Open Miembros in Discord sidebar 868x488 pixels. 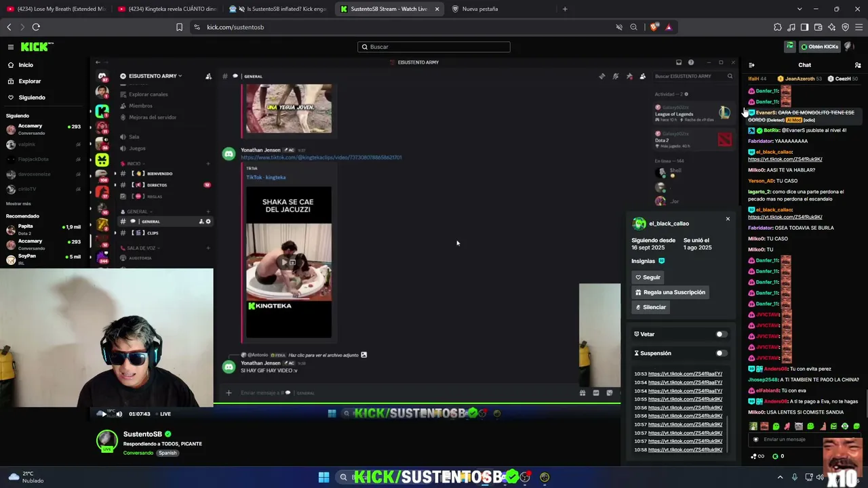click(x=140, y=106)
